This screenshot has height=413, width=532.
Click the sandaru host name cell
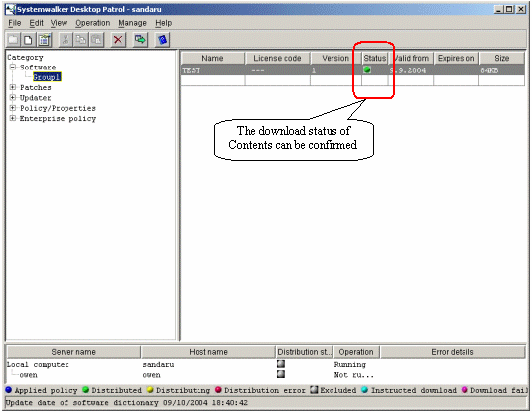158,364
